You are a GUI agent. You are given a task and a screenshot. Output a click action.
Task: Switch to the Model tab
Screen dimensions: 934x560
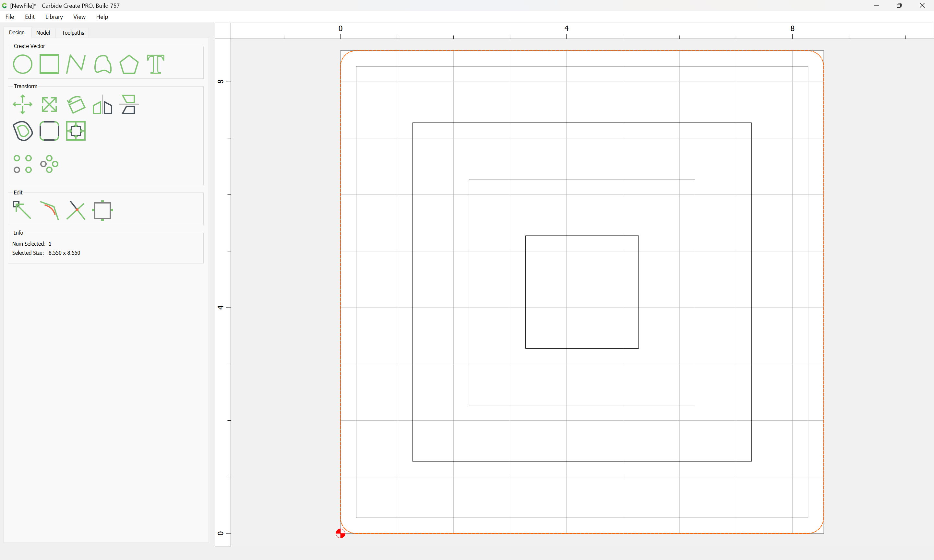[43, 33]
